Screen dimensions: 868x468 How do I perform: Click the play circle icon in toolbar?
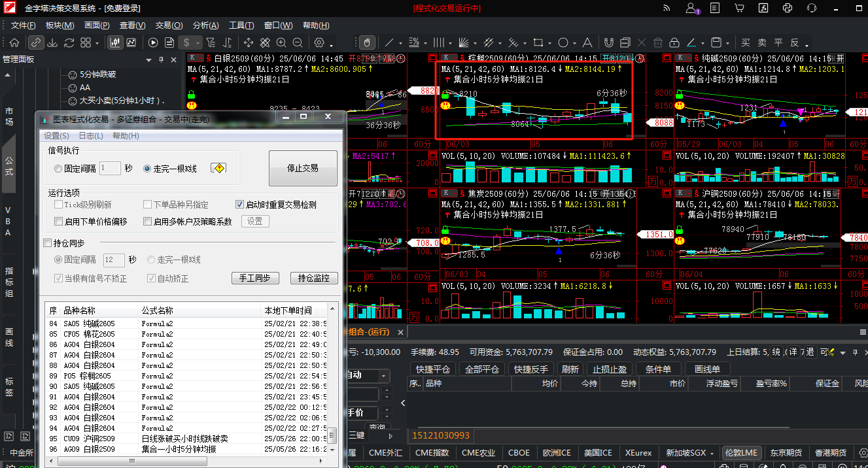(153, 42)
